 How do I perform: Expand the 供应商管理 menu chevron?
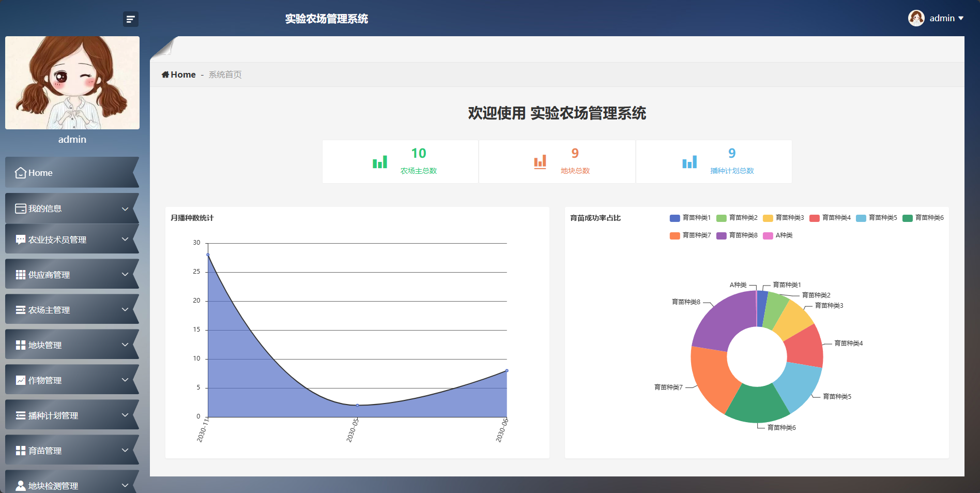[x=125, y=274]
